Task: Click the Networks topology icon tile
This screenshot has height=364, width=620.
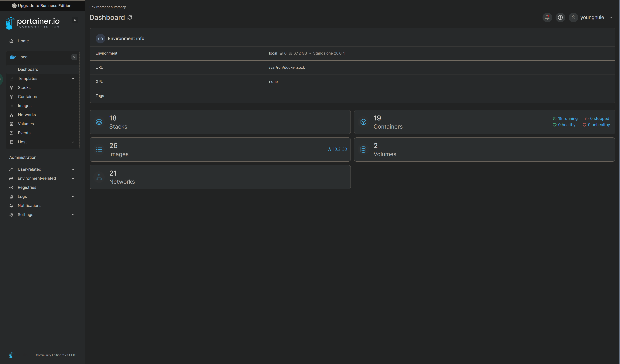Action: [x=99, y=177]
